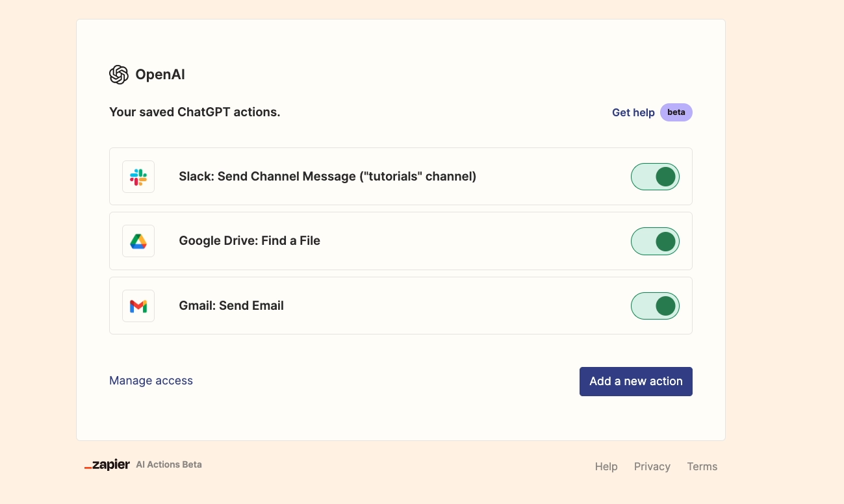Click "Your saved ChatGPT actions." text
The width and height of the screenshot is (844, 504).
195,112
